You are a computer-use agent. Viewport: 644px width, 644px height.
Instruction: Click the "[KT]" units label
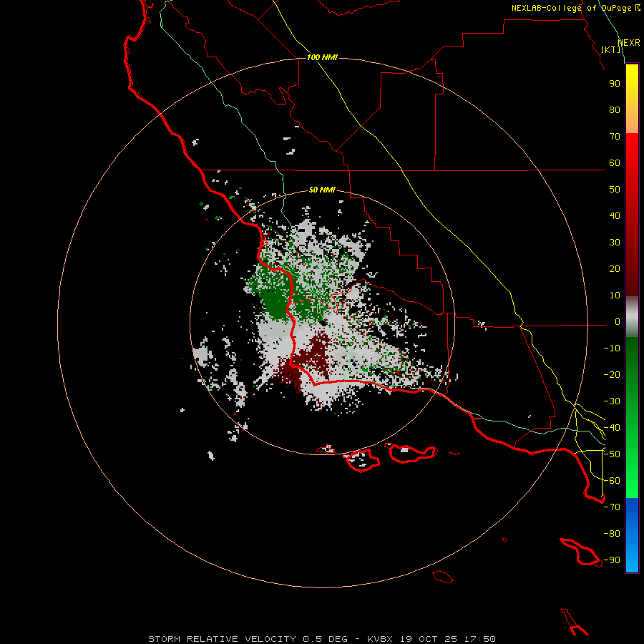pyautogui.click(x=611, y=49)
